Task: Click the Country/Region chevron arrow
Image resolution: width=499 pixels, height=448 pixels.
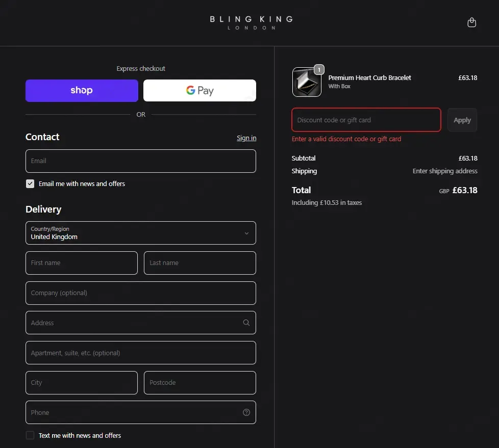Action: (246, 233)
